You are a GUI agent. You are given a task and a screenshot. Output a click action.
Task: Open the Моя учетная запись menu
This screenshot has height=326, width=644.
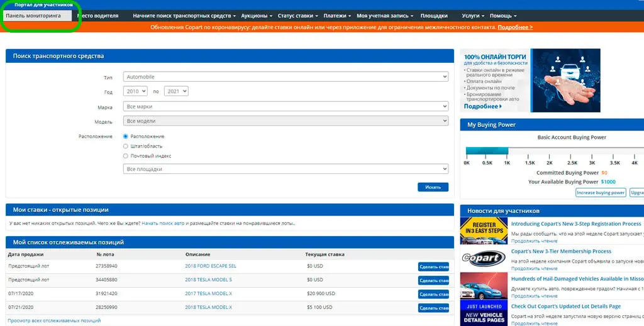[385, 16]
